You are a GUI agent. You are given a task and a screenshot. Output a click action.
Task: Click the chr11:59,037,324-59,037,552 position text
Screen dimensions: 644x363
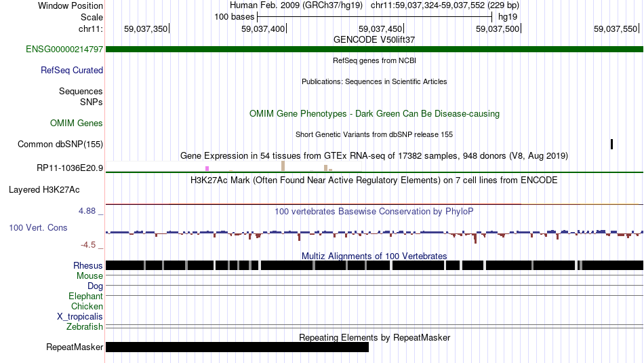click(445, 5)
